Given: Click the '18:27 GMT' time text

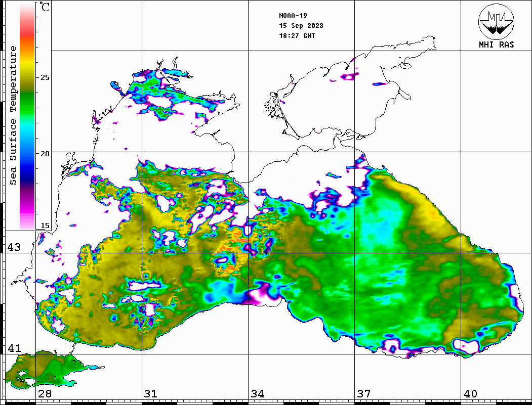Looking at the screenshot, I should [297, 35].
